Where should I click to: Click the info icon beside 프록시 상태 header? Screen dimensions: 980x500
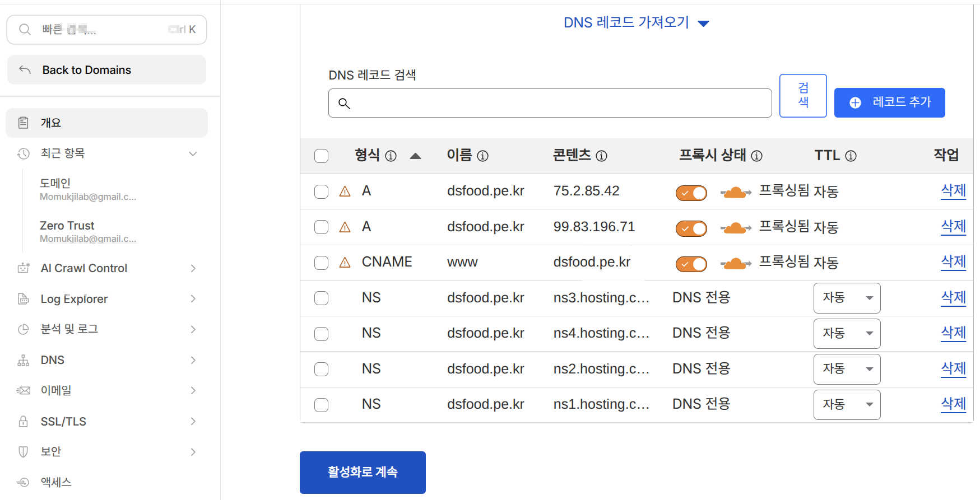click(x=756, y=156)
